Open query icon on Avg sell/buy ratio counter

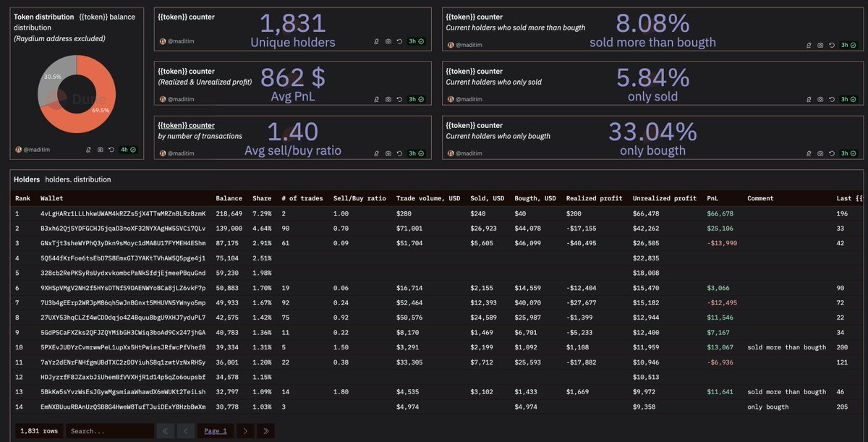377,153
